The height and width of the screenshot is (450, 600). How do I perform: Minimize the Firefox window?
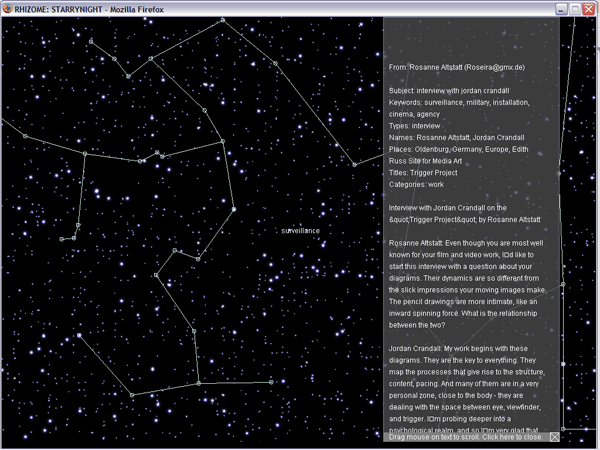(561, 9)
